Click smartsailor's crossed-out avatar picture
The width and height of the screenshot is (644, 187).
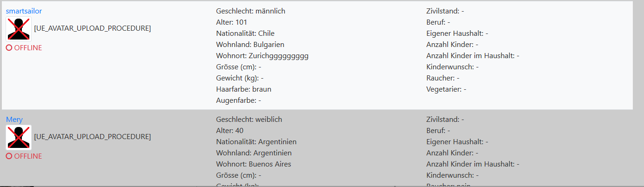[19, 29]
